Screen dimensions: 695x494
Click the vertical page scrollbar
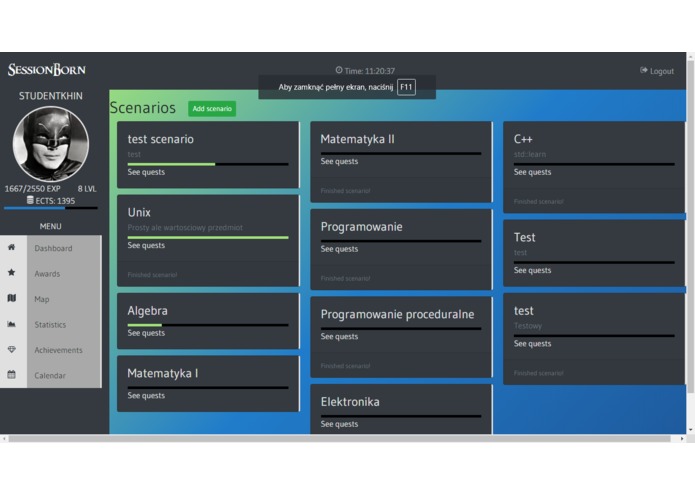coord(691,226)
